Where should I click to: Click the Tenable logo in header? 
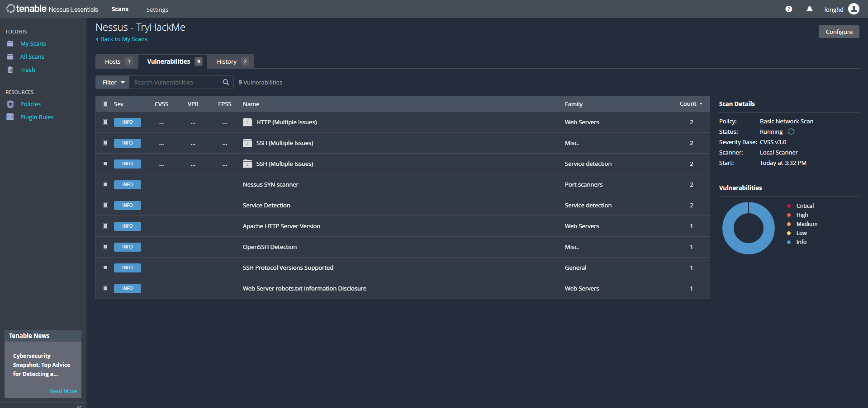click(52, 9)
